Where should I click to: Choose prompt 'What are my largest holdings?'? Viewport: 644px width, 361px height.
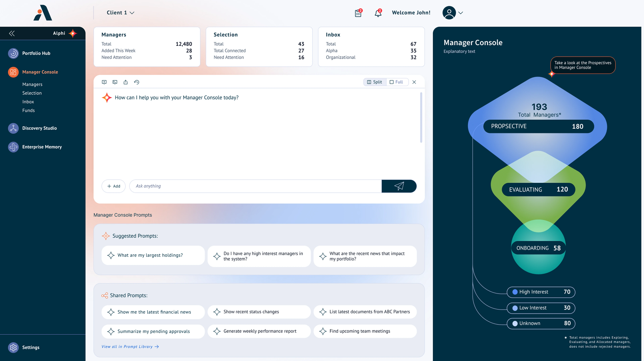click(153, 255)
